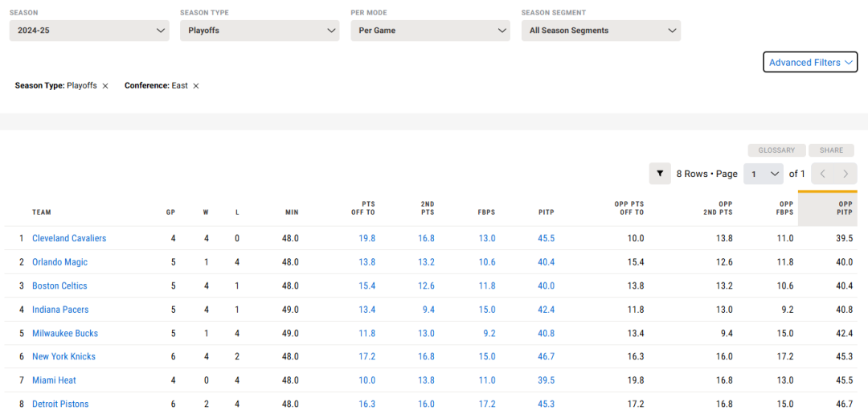
Task: Select Pistons OPP PITP cell 46.7
Action: click(x=844, y=404)
